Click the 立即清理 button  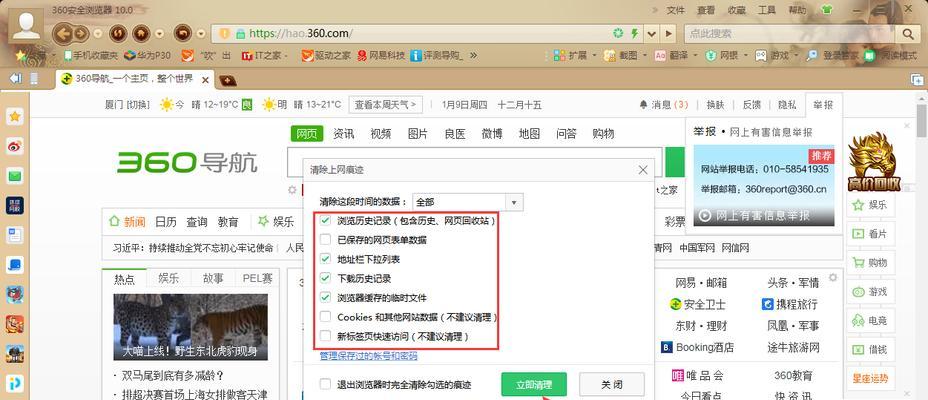(534, 385)
